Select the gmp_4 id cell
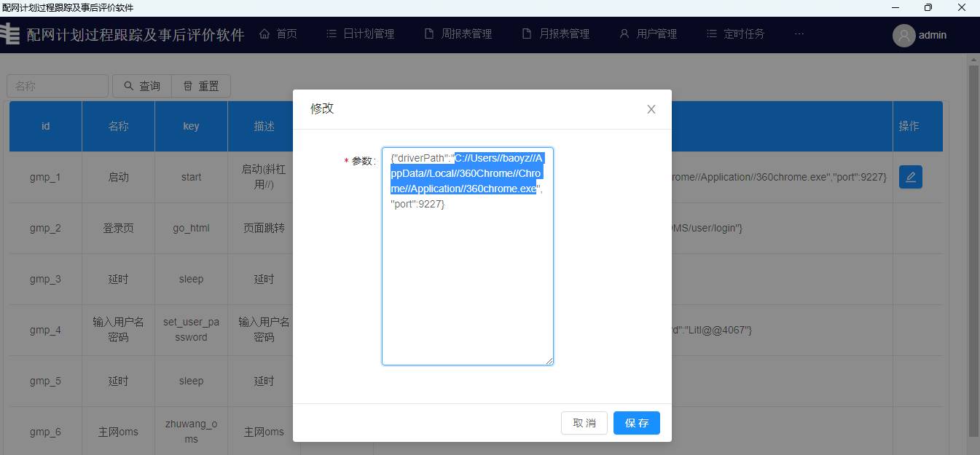The height and width of the screenshot is (455, 980). pyautogui.click(x=46, y=330)
